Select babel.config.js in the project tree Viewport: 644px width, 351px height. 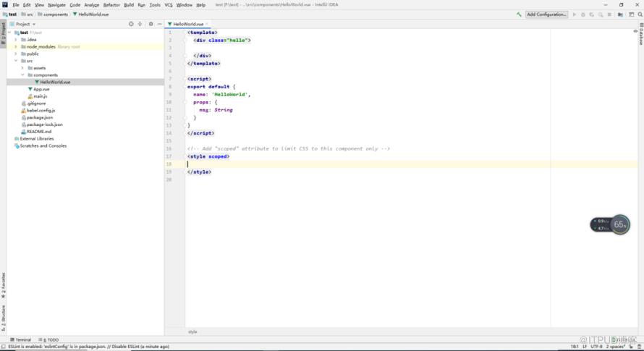point(41,111)
